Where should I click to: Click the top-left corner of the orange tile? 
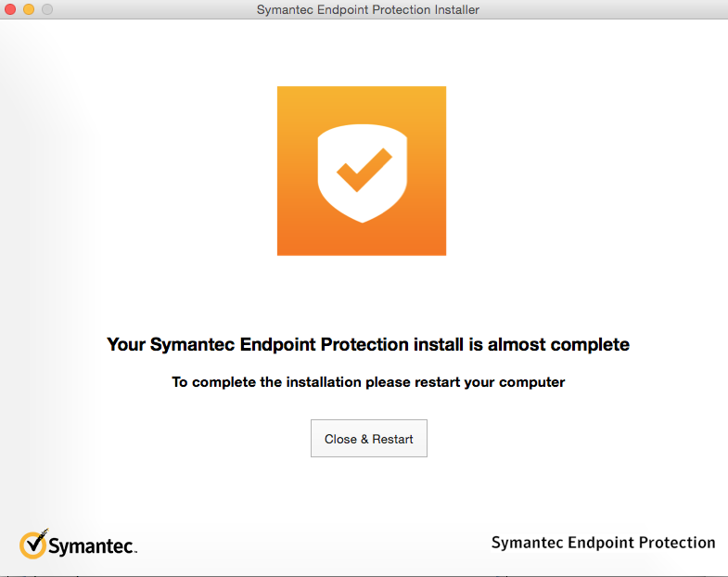click(281, 90)
